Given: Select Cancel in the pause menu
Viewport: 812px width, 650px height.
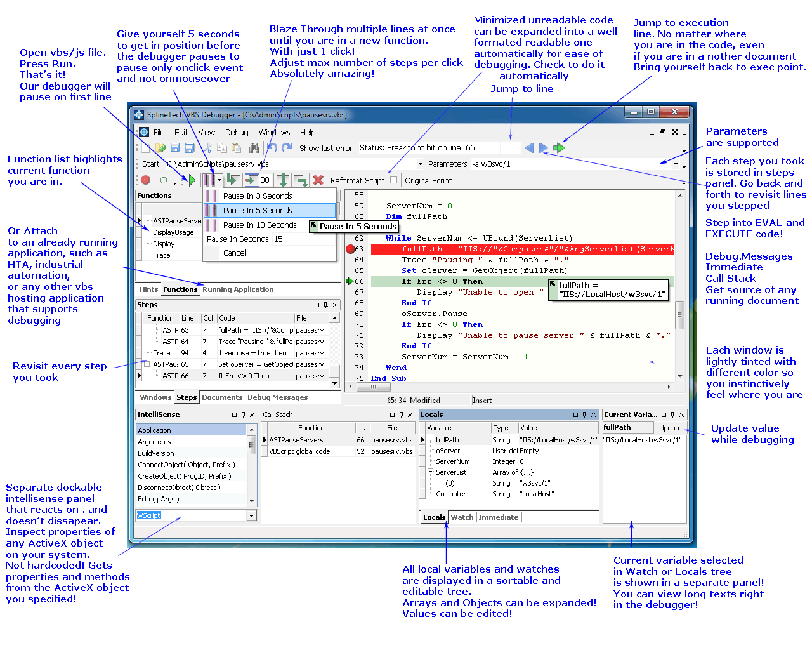Looking at the screenshot, I should (x=270, y=253).
